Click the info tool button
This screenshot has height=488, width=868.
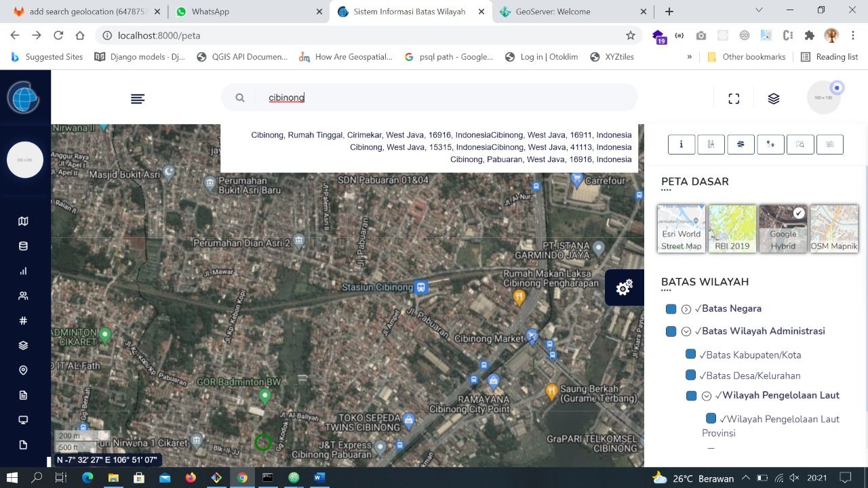[682, 144]
